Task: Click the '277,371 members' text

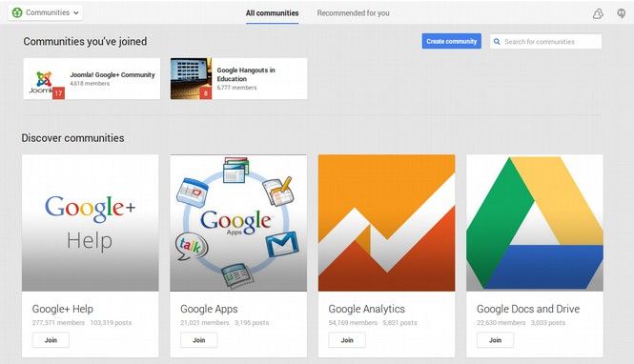Action: click(58, 323)
